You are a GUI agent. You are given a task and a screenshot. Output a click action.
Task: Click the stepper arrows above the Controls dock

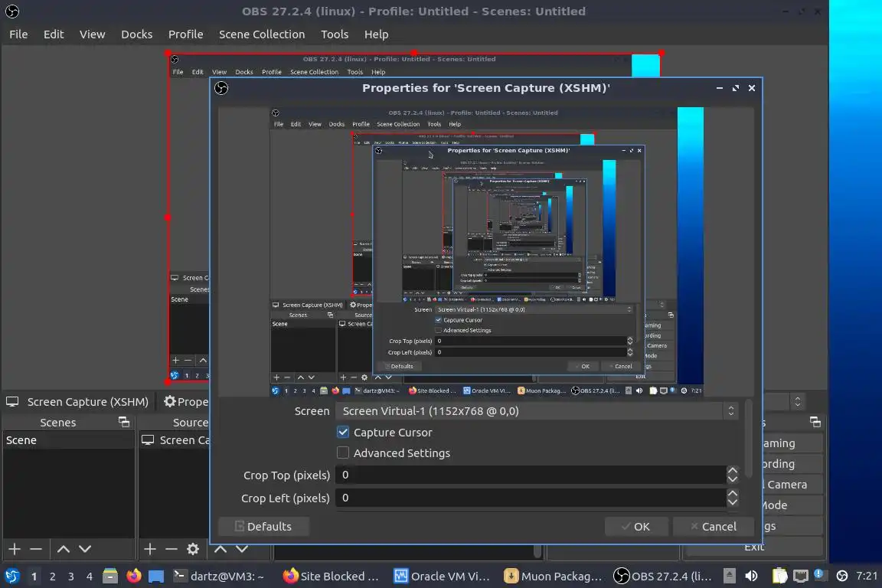798,402
